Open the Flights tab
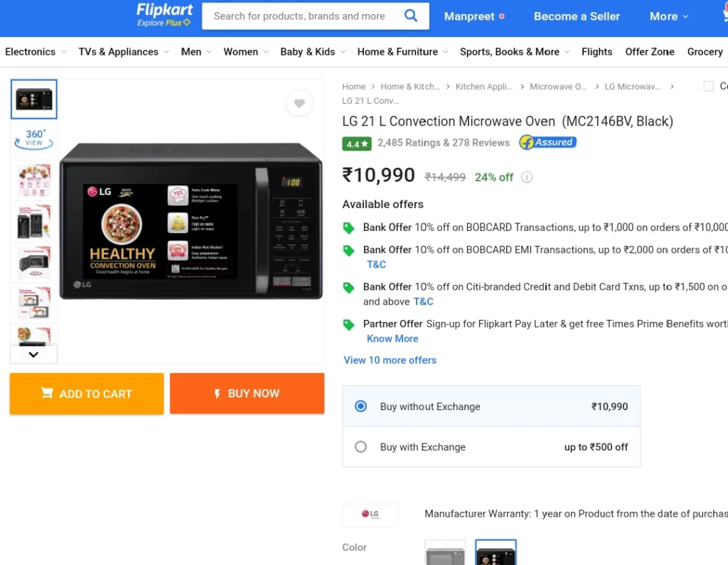This screenshot has width=728, height=565. pyautogui.click(x=596, y=52)
